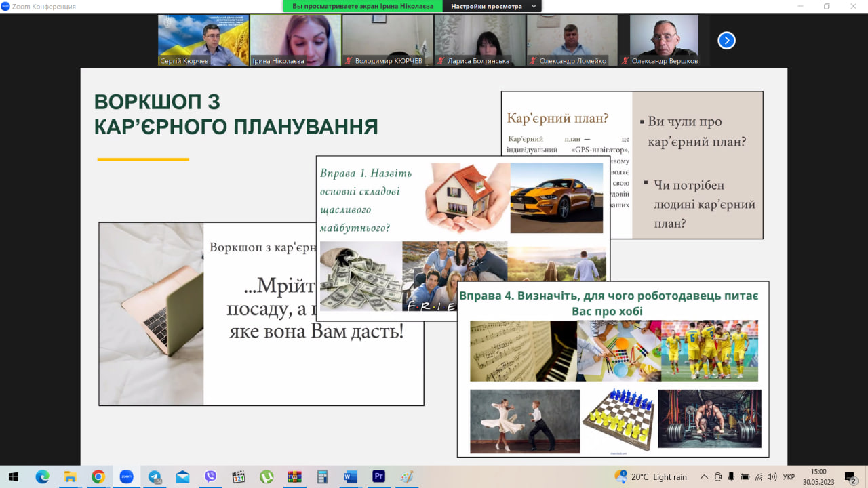The image size is (868, 488).
Task: Open Zoom from the taskbar
Action: click(126, 476)
